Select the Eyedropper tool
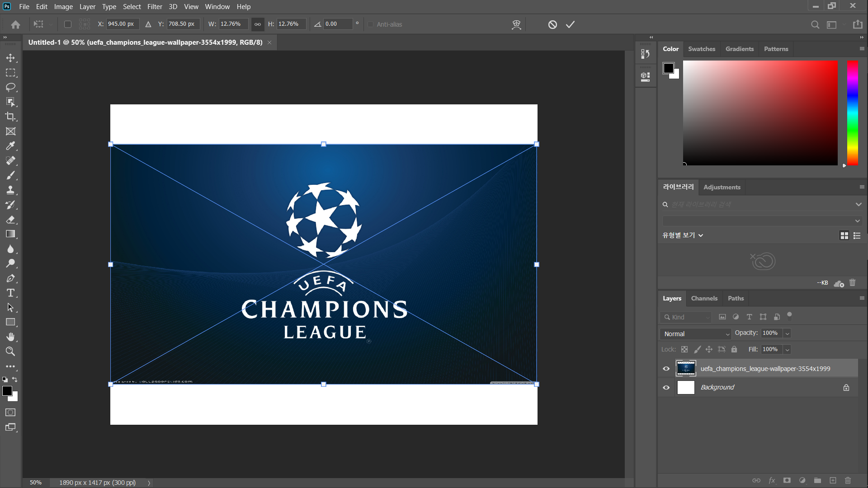 [x=10, y=146]
